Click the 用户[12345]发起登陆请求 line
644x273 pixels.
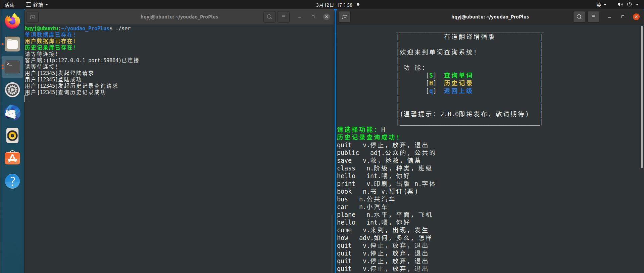59,73
